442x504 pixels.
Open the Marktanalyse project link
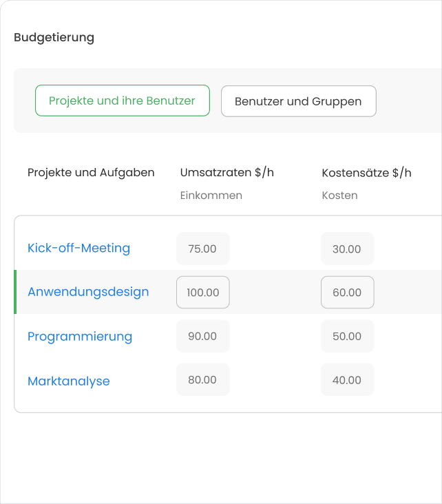click(69, 381)
